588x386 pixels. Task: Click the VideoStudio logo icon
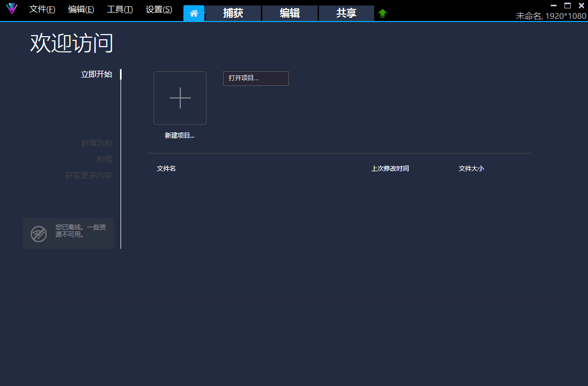coord(12,9)
